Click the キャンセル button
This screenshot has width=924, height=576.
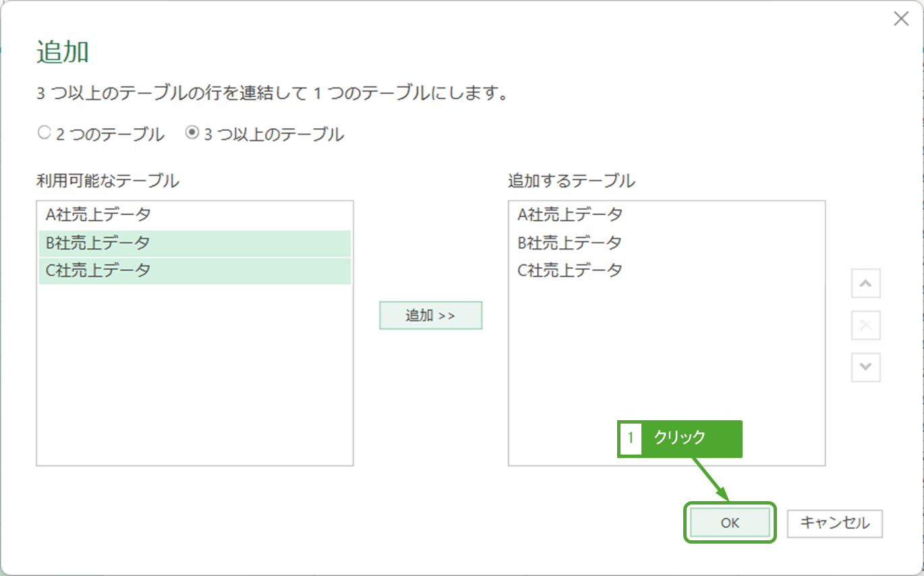(x=835, y=523)
